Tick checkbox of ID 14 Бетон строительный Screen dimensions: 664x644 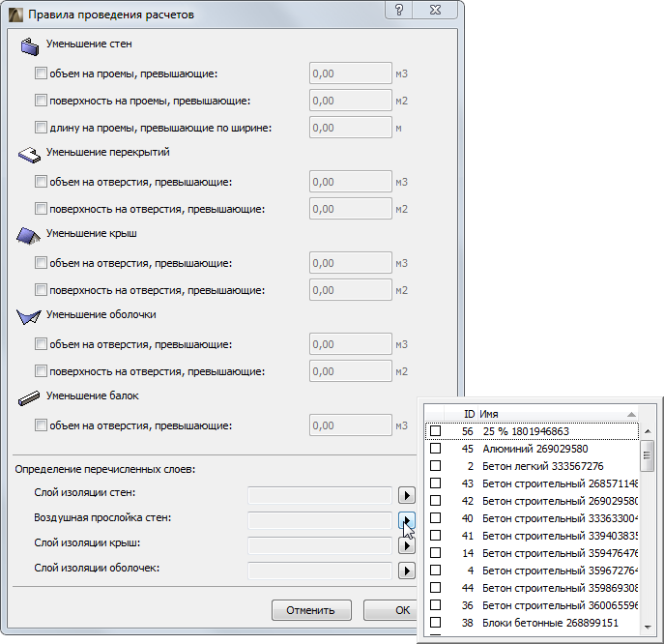(x=435, y=552)
